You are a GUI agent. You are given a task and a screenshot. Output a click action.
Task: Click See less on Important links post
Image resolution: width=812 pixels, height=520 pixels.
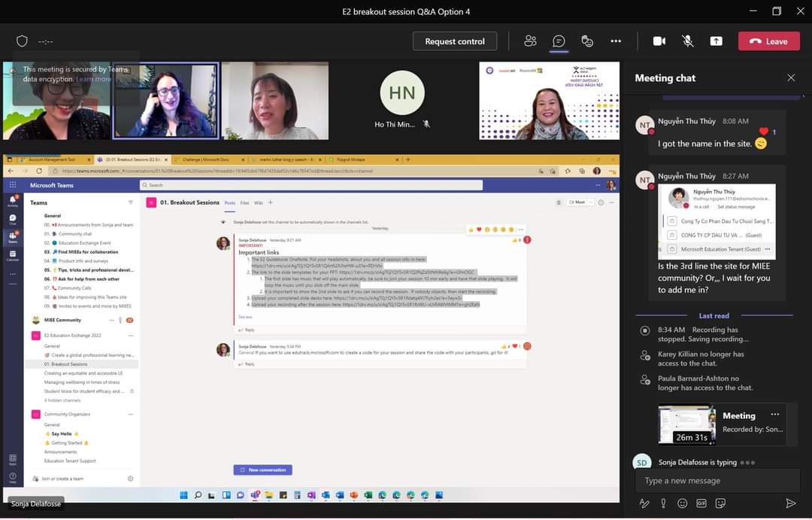click(x=245, y=317)
